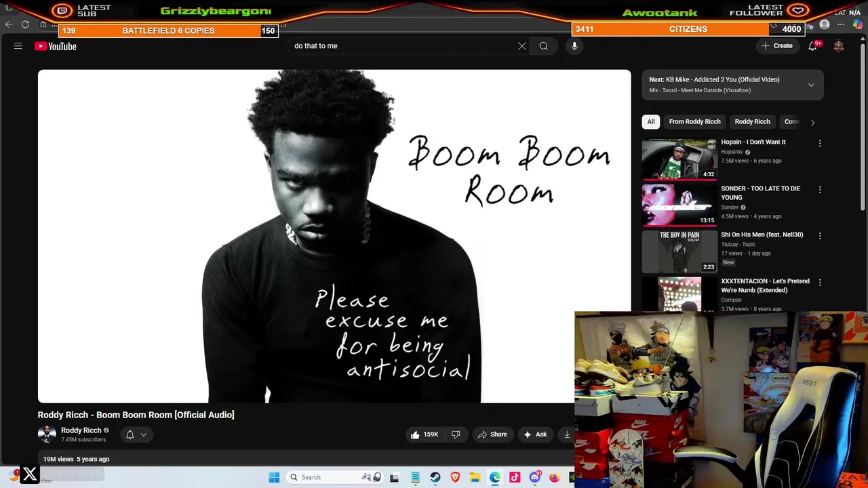Open the account avatar menu

point(839,46)
